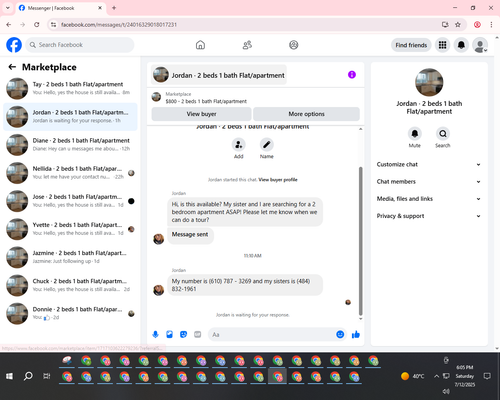Screen dimensions: 500x400
Task: Click Find friends button
Action: [411, 45]
